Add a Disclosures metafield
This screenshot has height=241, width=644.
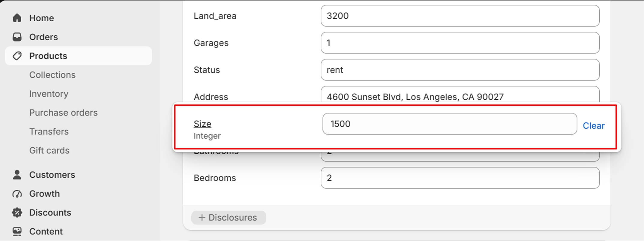tap(229, 217)
